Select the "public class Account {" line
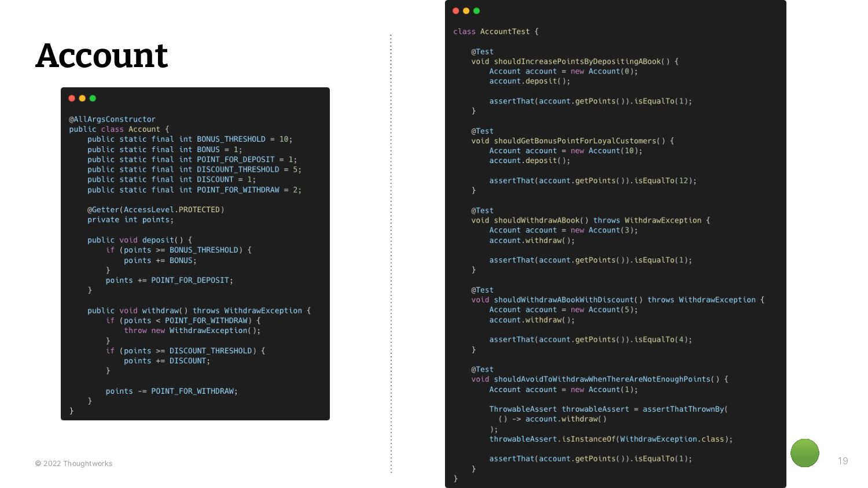 click(119, 130)
